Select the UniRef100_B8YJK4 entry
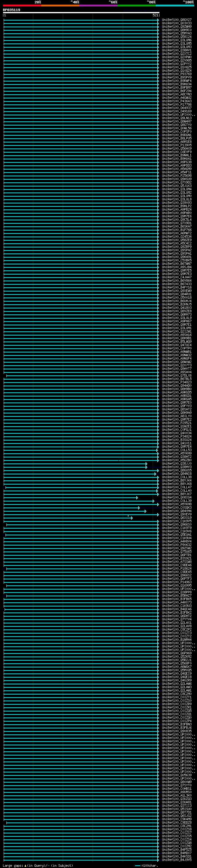 point(176,481)
